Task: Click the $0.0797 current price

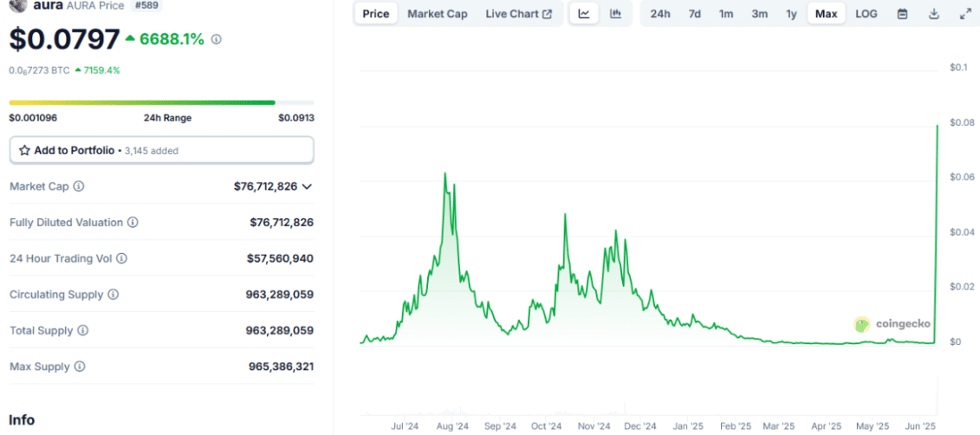Action: tap(64, 40)
